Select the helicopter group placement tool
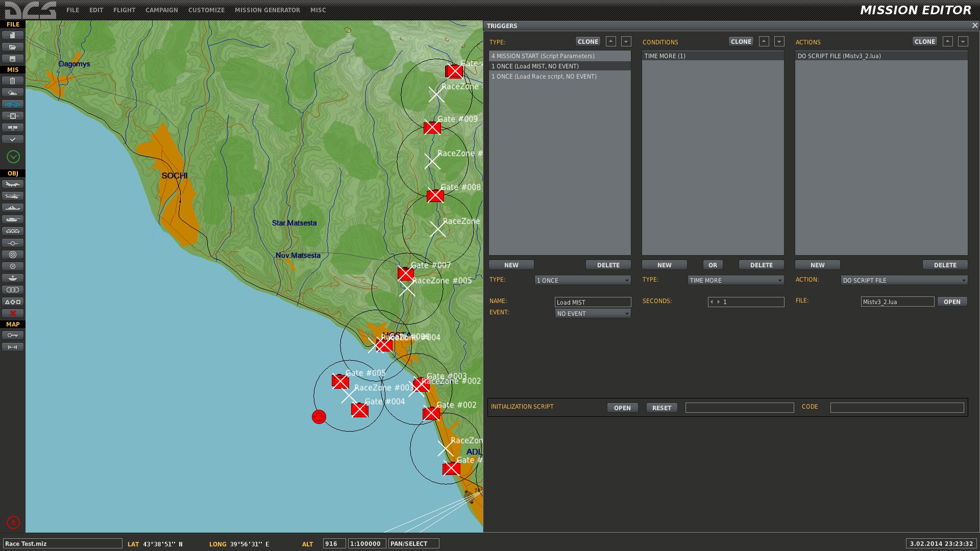 pos(13,196)
